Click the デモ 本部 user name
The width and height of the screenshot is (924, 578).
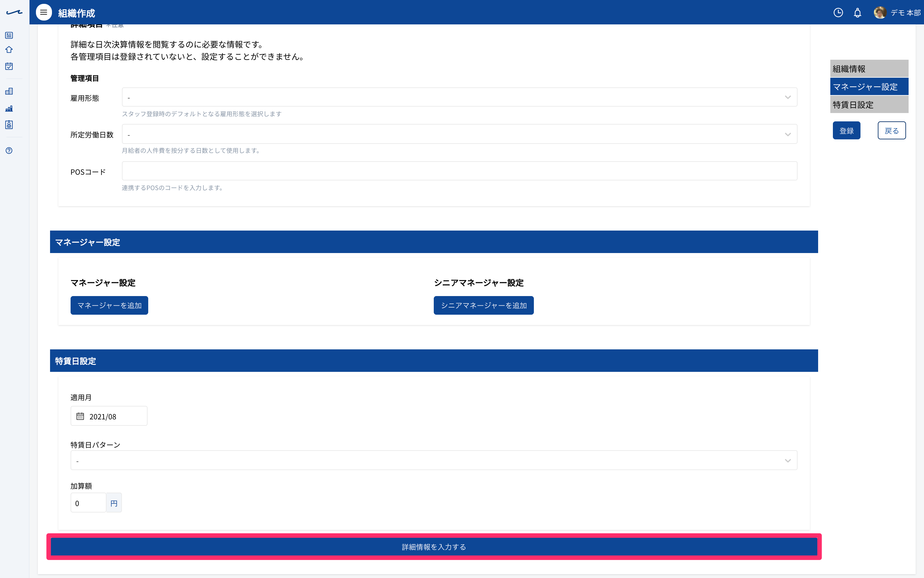point(906,13)
